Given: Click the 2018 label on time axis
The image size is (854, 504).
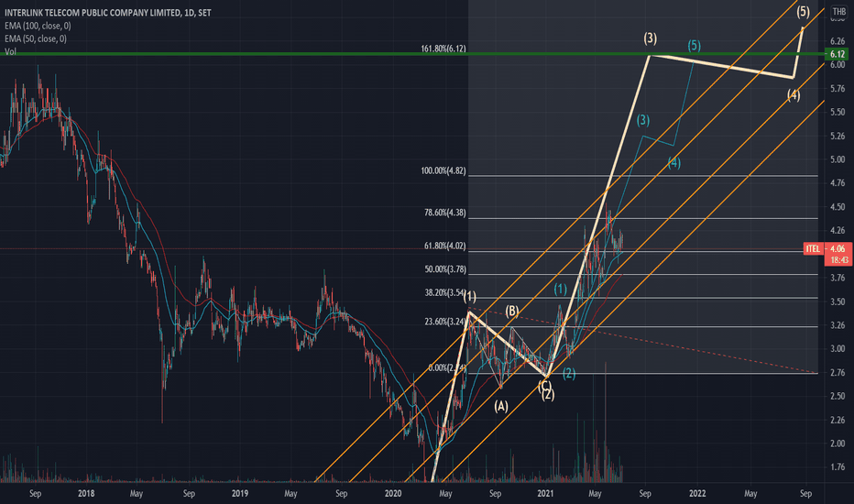Looking at the screenshot, I should (86, 494).
